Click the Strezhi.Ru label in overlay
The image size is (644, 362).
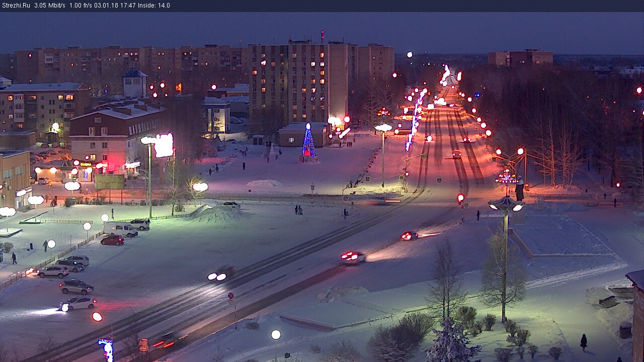(x=16, y=6)
